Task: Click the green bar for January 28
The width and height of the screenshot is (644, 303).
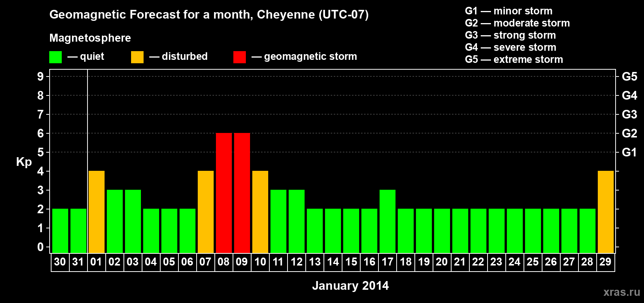Action: coord(588,231)
